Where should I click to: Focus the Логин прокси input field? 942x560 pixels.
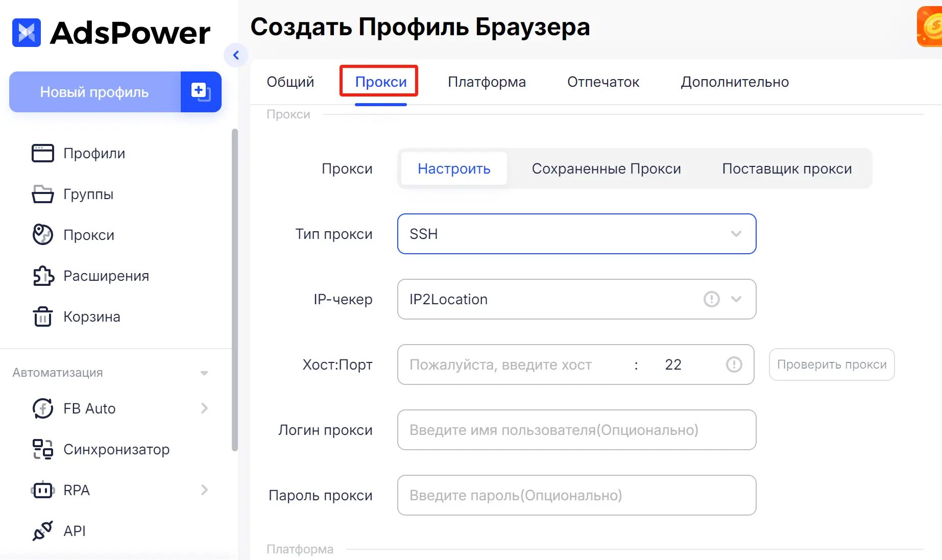tap(577, 430)
